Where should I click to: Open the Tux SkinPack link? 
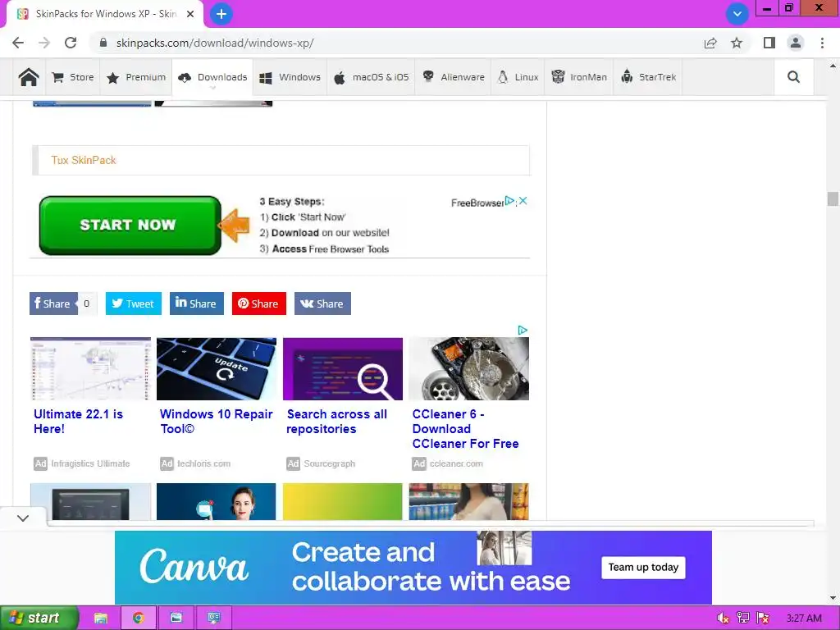(x=84, y=160)
